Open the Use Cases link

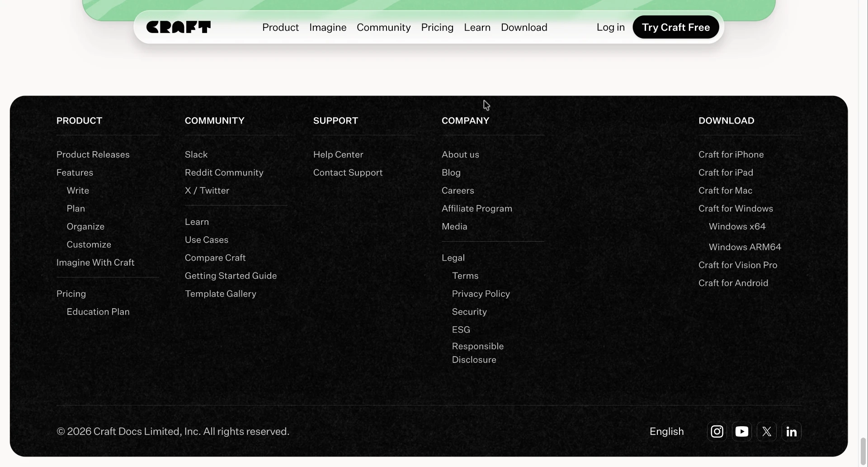click(207, 240)
